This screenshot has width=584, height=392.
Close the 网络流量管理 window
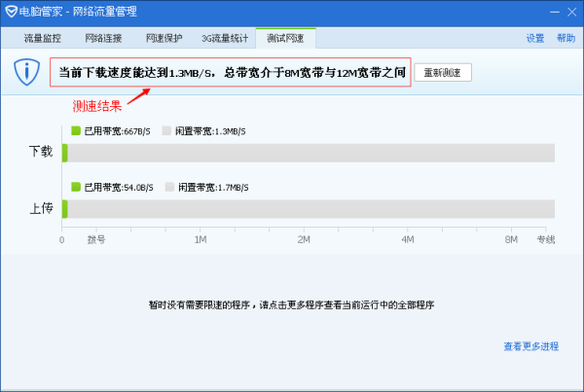(572, 13)
